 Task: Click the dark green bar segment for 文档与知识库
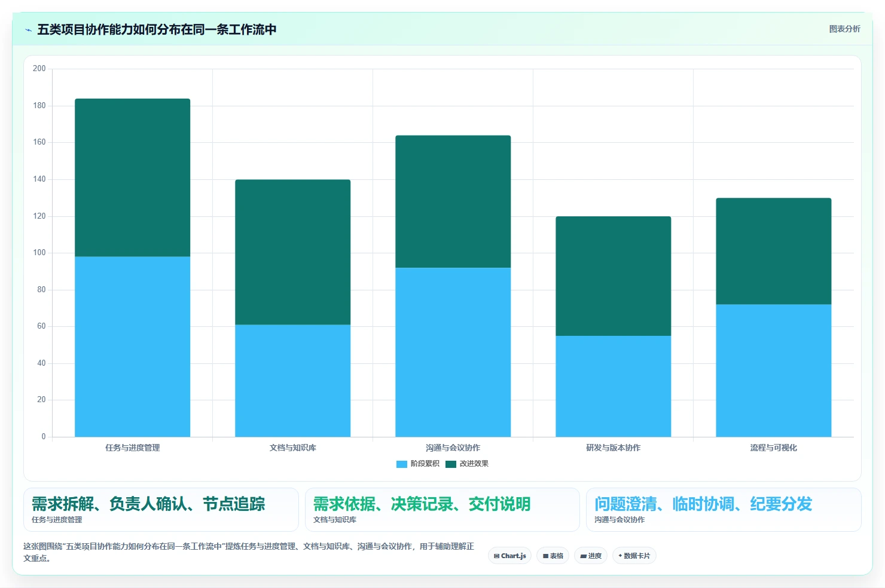coord(292,252)
